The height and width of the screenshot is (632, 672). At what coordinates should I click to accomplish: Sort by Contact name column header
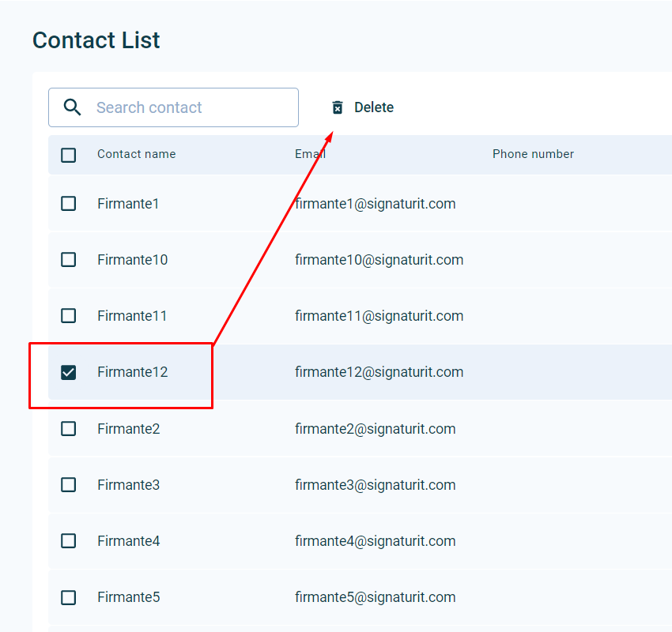click(x=136, y=154)
